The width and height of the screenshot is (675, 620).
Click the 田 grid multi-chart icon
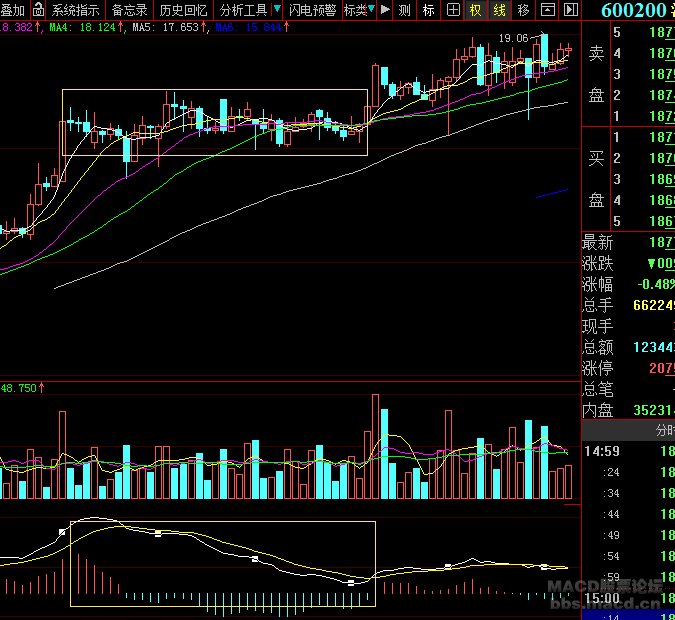[452, 10]
